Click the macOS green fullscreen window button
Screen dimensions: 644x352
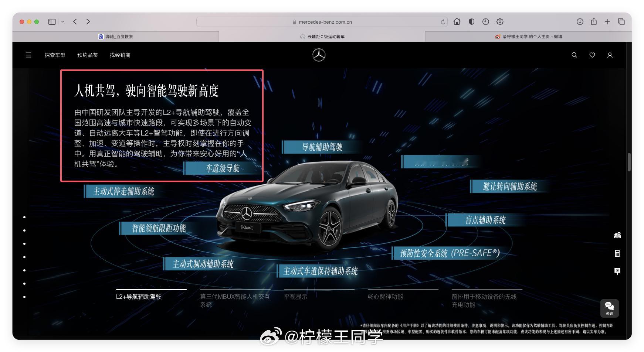(x=37, y=22)
